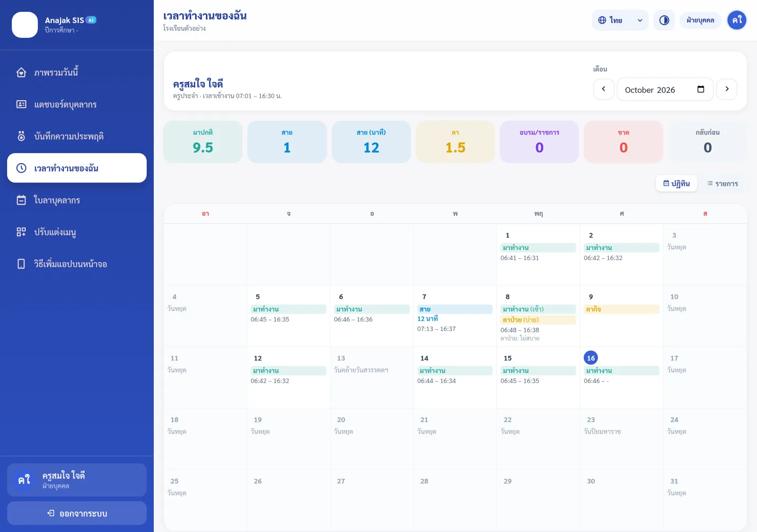757x532 pixels.
Task: Switch to รายการ list view
Action: pyautogui.click(x=722, y=183)
